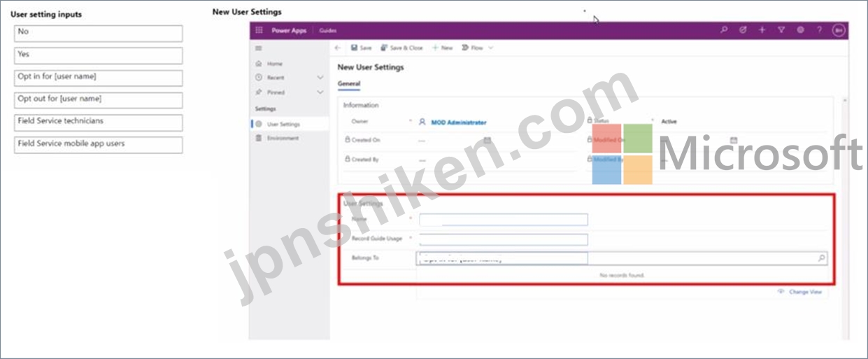Open advanced find filter icon
The image size is (868, 359).
tap(781, 30)
